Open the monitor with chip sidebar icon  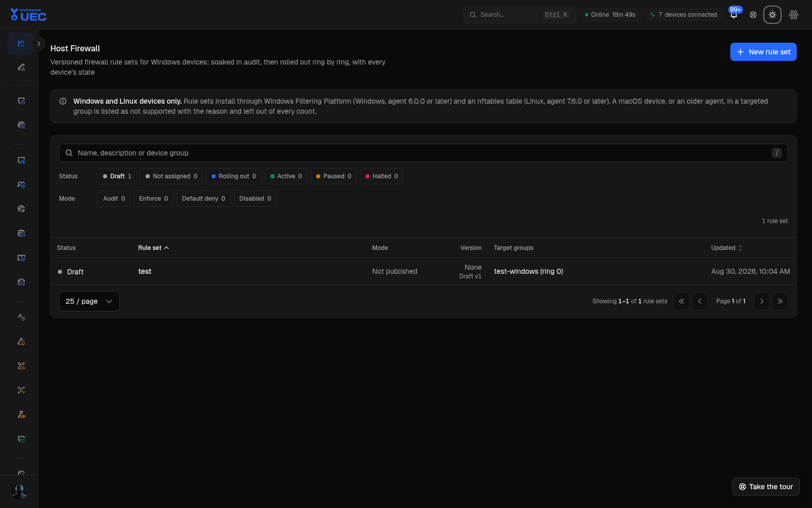(21, 161)
